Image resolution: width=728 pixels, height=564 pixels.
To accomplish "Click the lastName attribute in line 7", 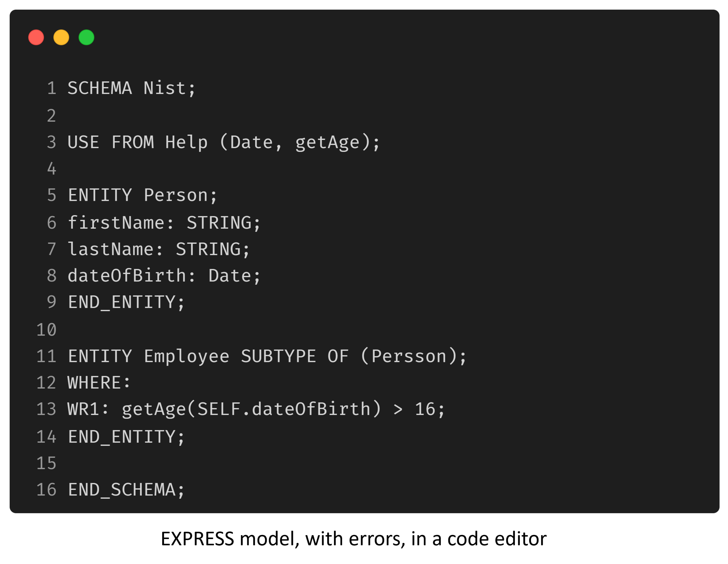I will (111, 249).
